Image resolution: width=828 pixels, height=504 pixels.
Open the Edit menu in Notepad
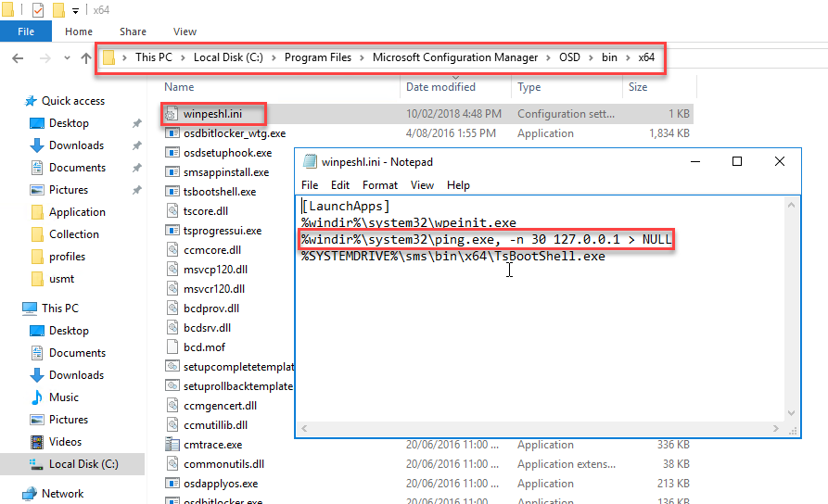[339, 185]
